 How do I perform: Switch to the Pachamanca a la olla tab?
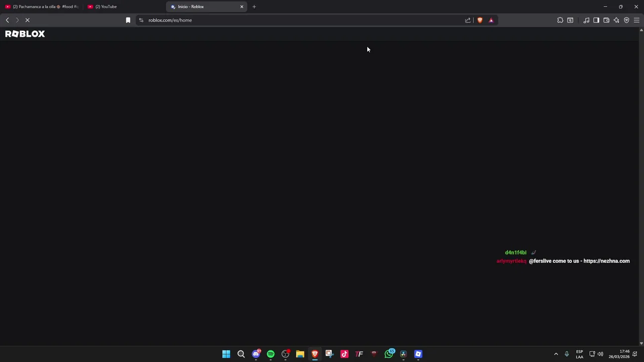[42, 7]
